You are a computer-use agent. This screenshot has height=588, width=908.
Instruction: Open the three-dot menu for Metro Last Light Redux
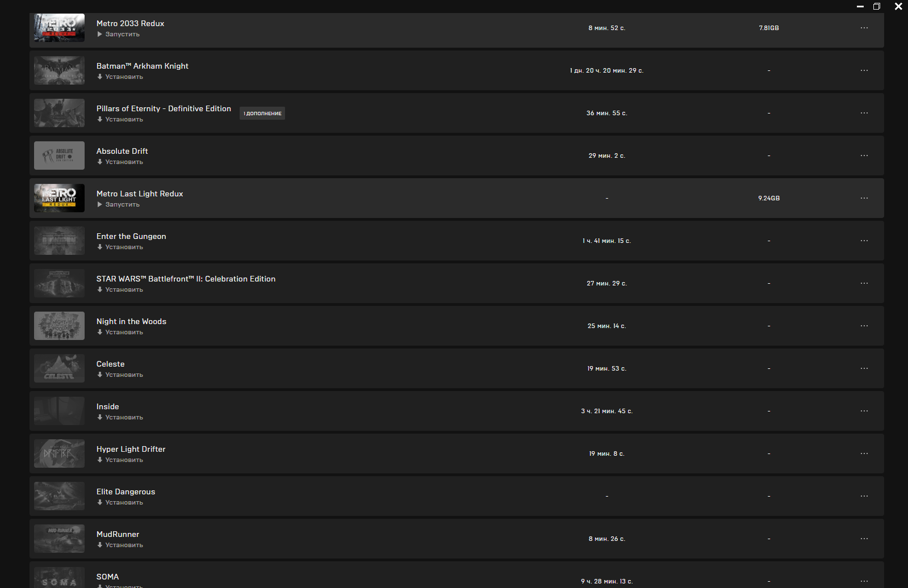tap(864, 198)
